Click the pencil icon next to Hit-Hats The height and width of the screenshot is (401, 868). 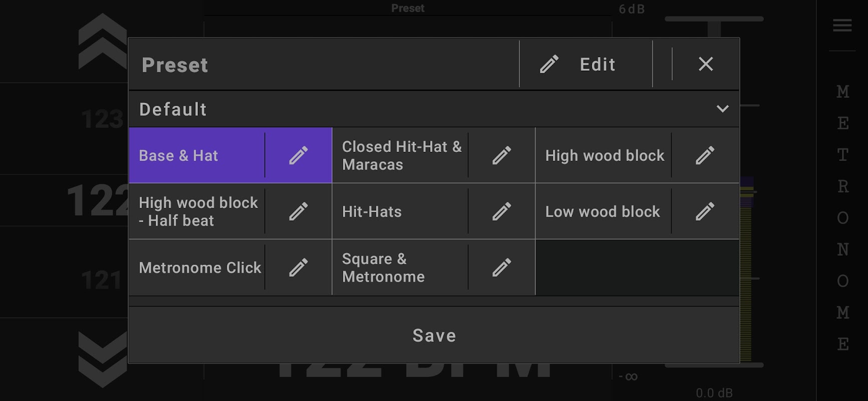501,212
